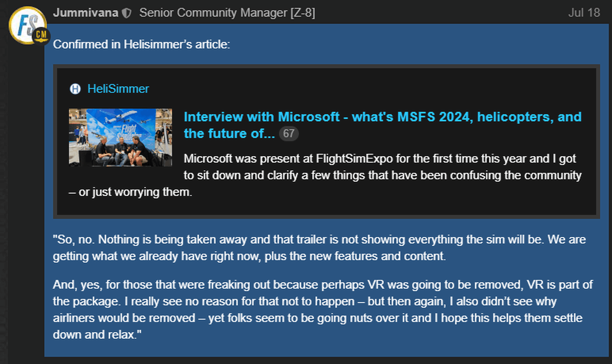Viewport: 612px width, 364px height.
Task: Click the HeliSimmer site favicon
Action: [x=75, y=89]
